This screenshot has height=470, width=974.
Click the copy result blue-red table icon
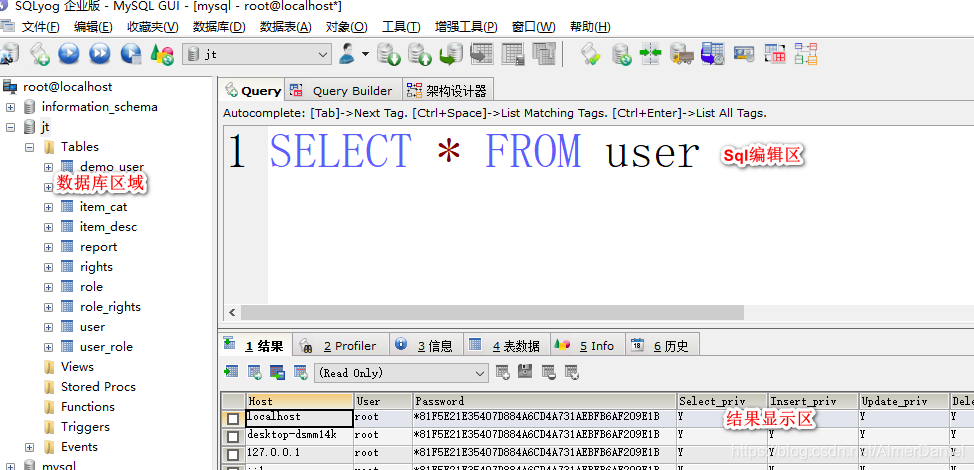pyautogui.click(x=277, y=373)
